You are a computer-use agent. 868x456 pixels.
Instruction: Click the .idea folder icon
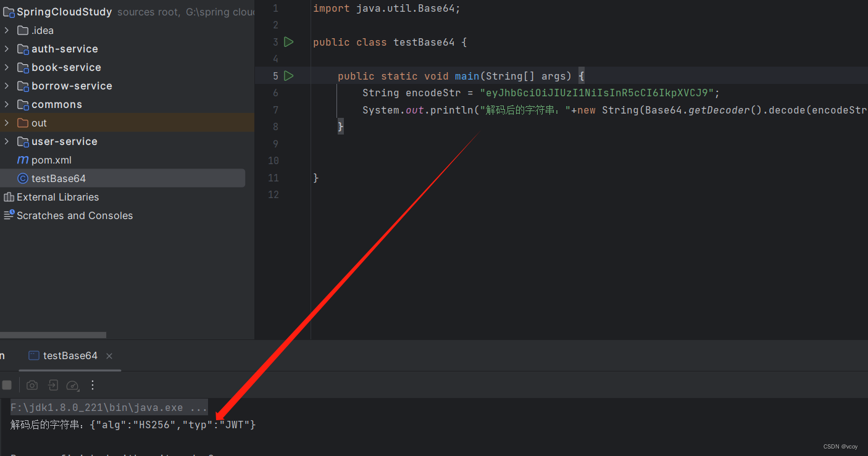tap(23, 30)
